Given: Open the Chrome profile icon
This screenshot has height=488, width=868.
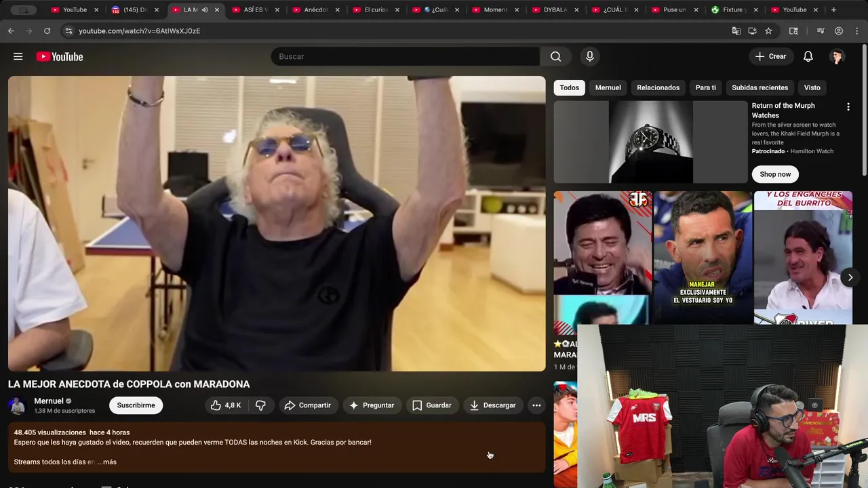Looking at the screenshot, I should tap(839, 30).
